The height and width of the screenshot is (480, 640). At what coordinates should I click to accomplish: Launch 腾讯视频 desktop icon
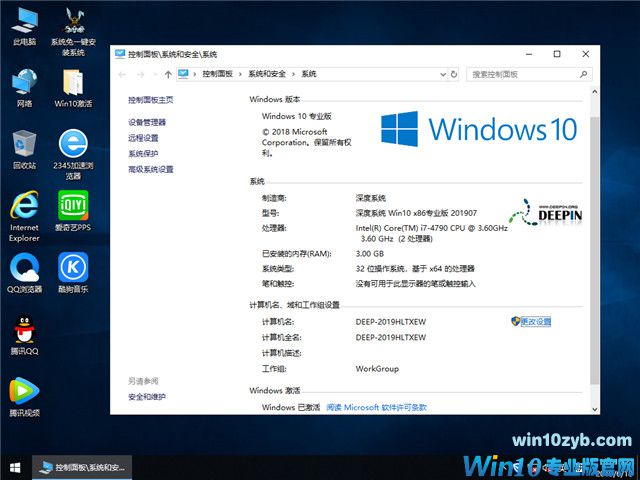pyautogui.click(x=24, y=397)
